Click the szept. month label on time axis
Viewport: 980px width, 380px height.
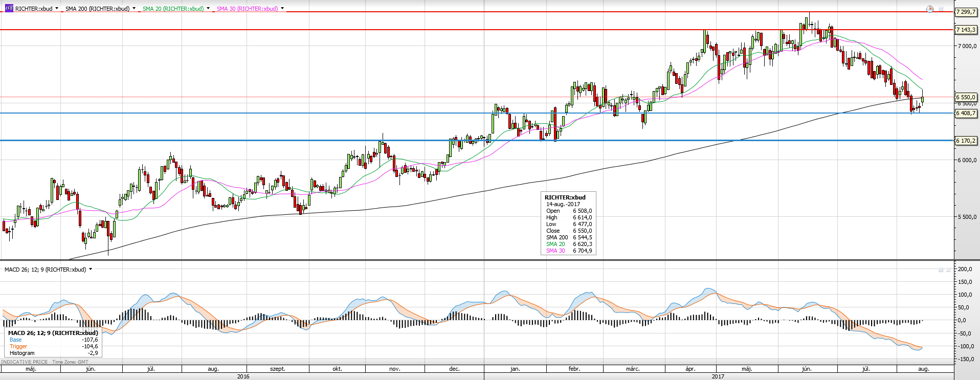pos(278,369)
